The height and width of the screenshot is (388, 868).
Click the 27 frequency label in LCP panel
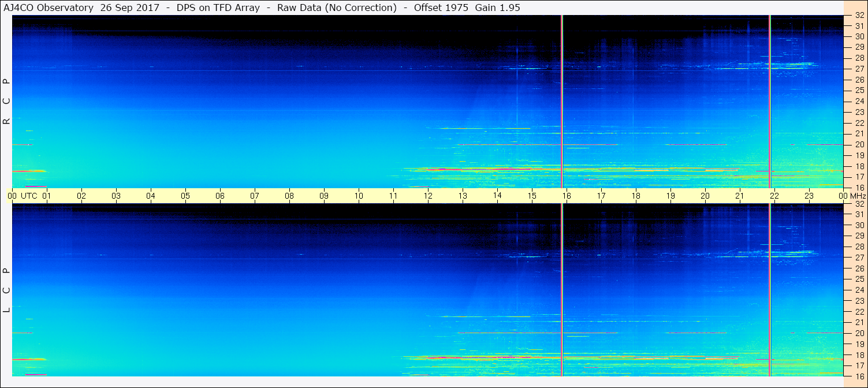859,258
